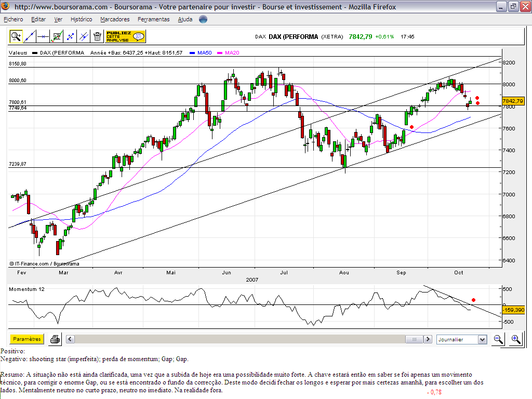The image size is (532, 399).
Task: Click the 2007 year label under chart
Action: point(252,280)
